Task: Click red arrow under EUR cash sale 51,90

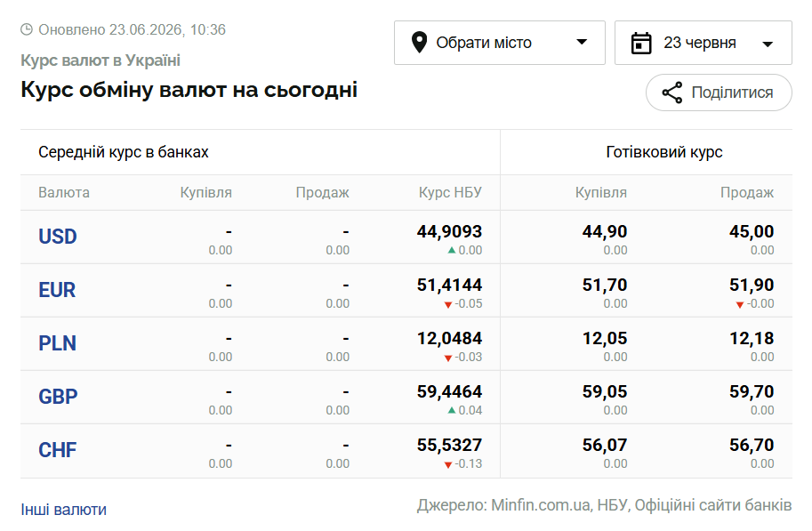Action: click(740, 304)
